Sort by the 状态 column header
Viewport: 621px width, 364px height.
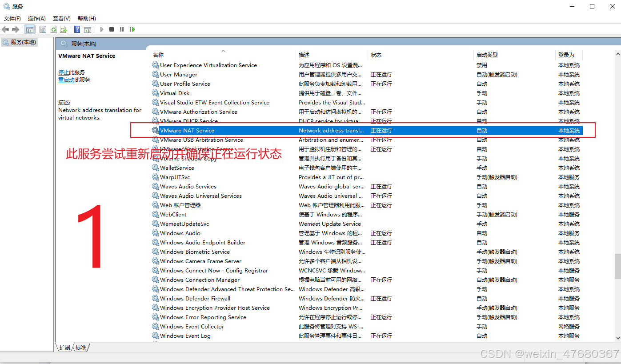pyautogui.click(x=421, y=55)
